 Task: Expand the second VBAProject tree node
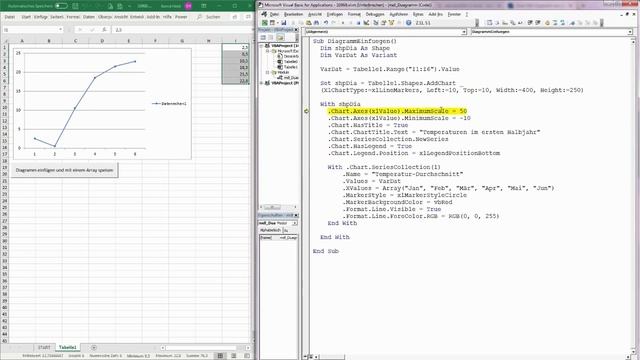tap(262, 83)
